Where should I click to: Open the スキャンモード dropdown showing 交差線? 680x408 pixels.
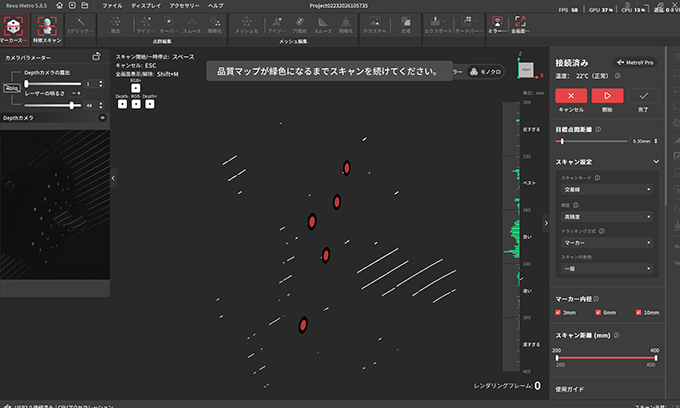point(606,189)
